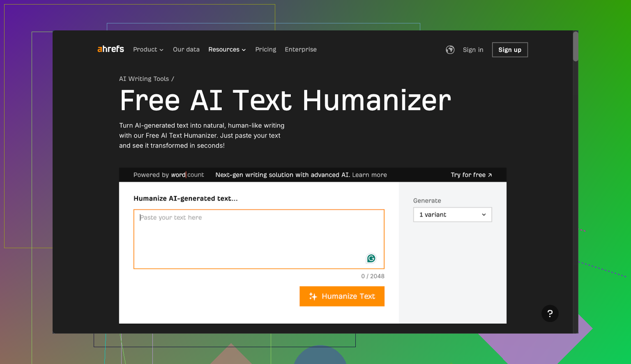Go to the Our data page
Screen dimensions: 631x364
pyautogui.click(x=186, y=50)
